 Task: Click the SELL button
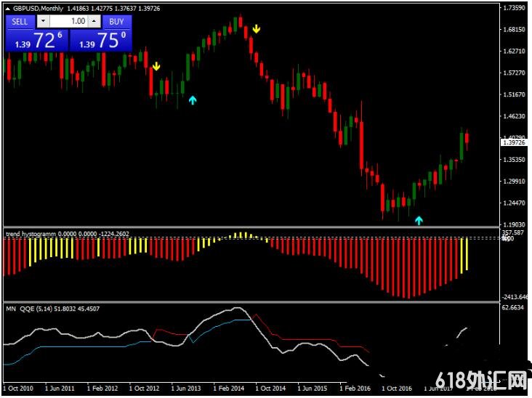(20, 22)
